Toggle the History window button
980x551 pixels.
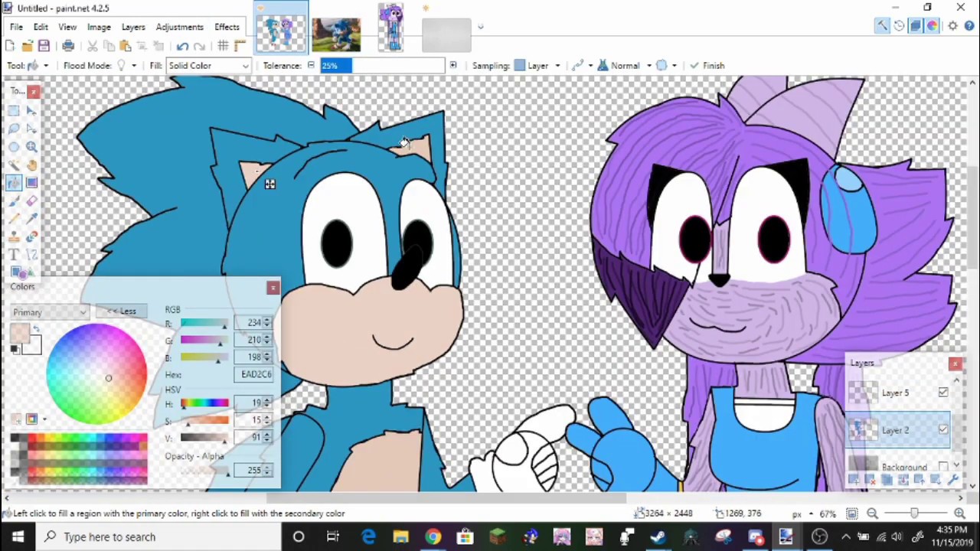point(899,26)
